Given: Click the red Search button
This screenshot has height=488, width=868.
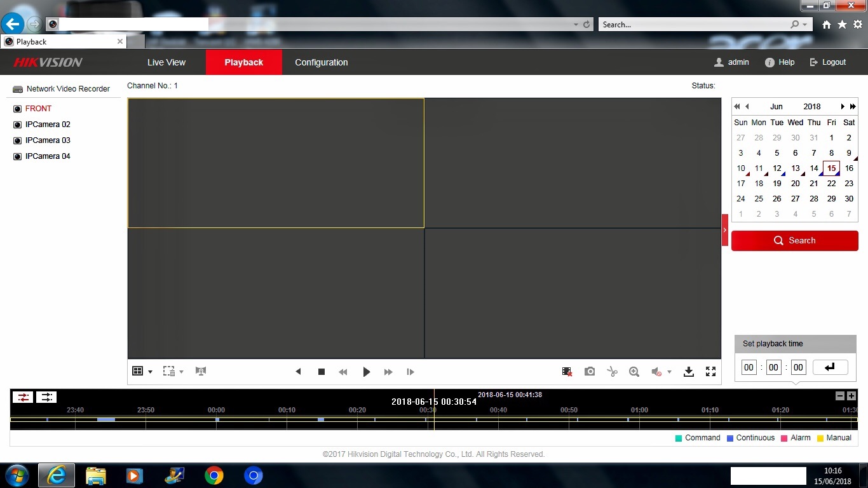Looking at the screenshot, I should [x=794, y=241].
